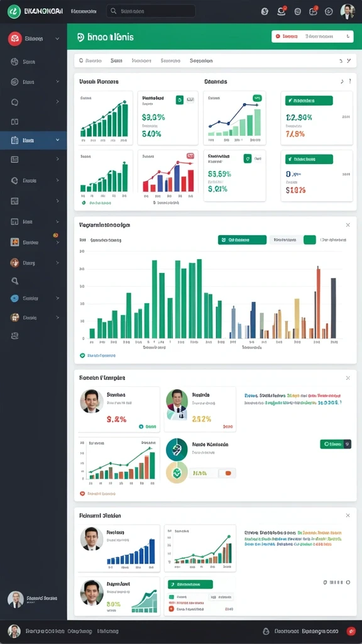The image size is (362, 644).
Task: Flip the toggle with the orange knob
Action: pos(228,473)
